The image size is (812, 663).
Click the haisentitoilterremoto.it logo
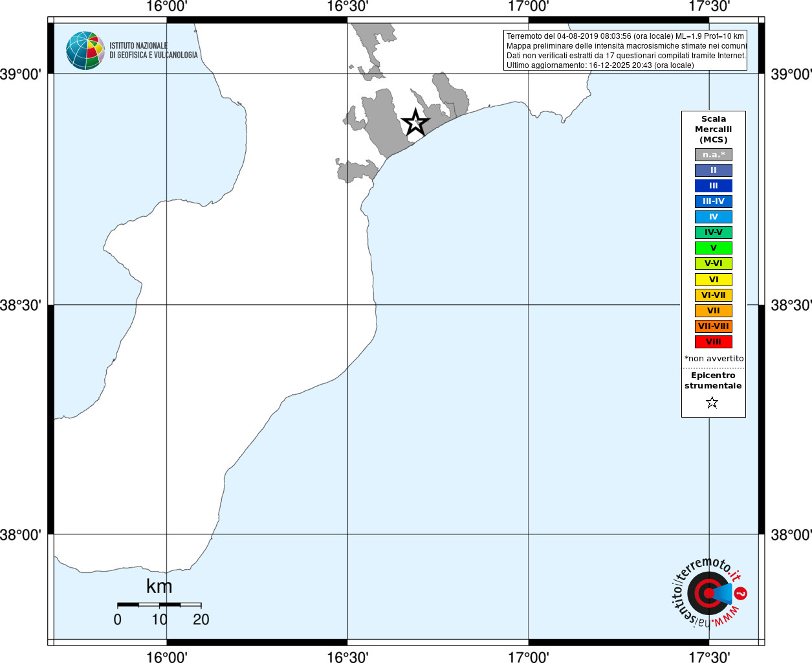(709, 592)
